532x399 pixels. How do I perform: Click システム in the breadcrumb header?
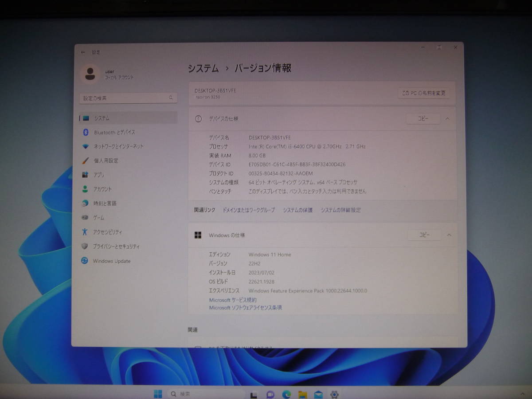[x=203, y=68]
